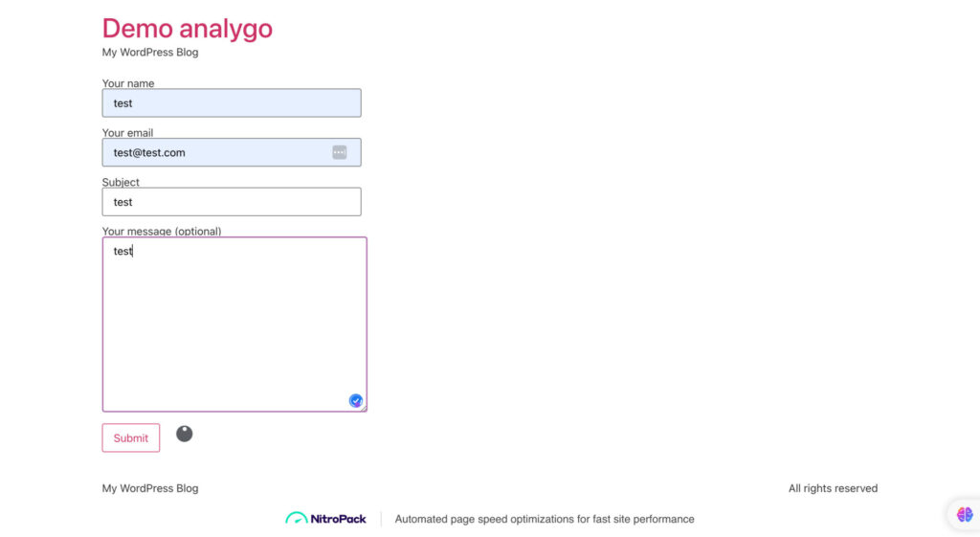Click the All rights reserved footer text
Screen dimensions: 980x537
click(833, 488)
